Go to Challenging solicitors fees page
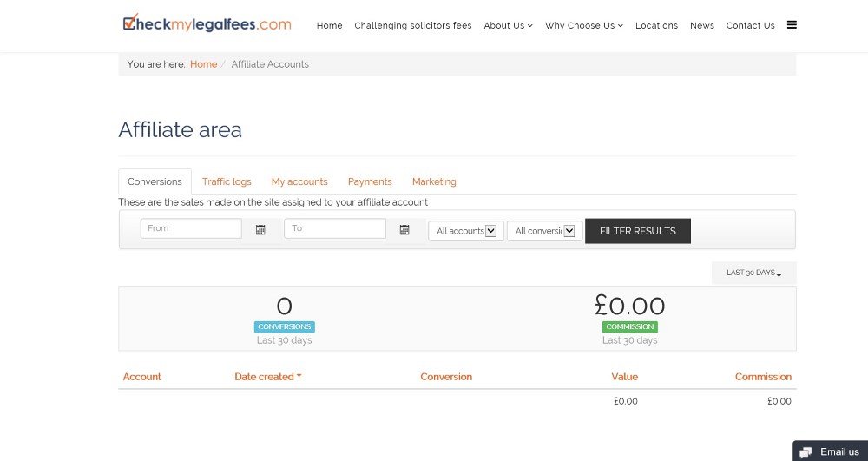The width and height of the screenshot is (868, 461). coord(413,26)
